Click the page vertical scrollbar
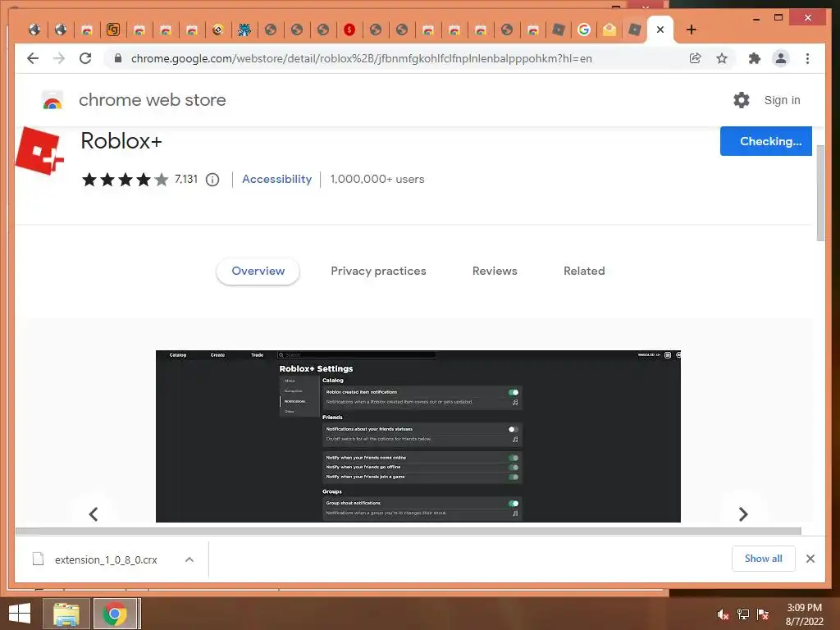 pyautogui.click(x=820, y=193)
